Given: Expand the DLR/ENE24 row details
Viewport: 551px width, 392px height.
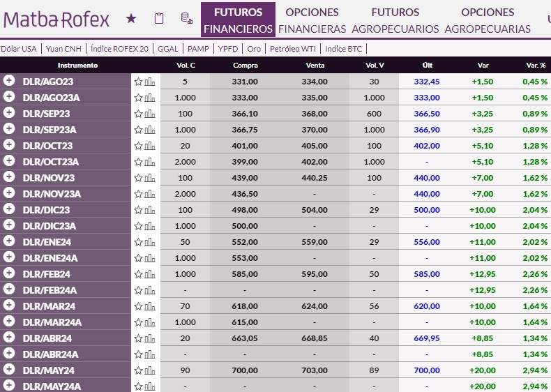Looking at the screenshot, I should [x=9, y=241].
